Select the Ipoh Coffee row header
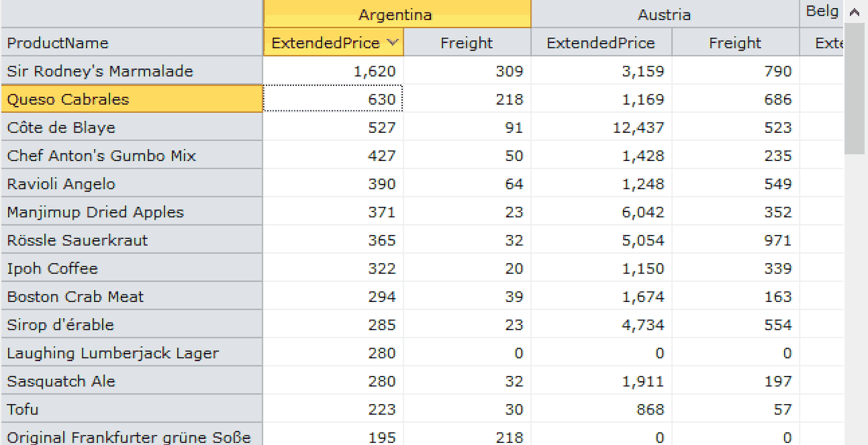The height and width of the screenshot is (445, 868). [132, 268]
